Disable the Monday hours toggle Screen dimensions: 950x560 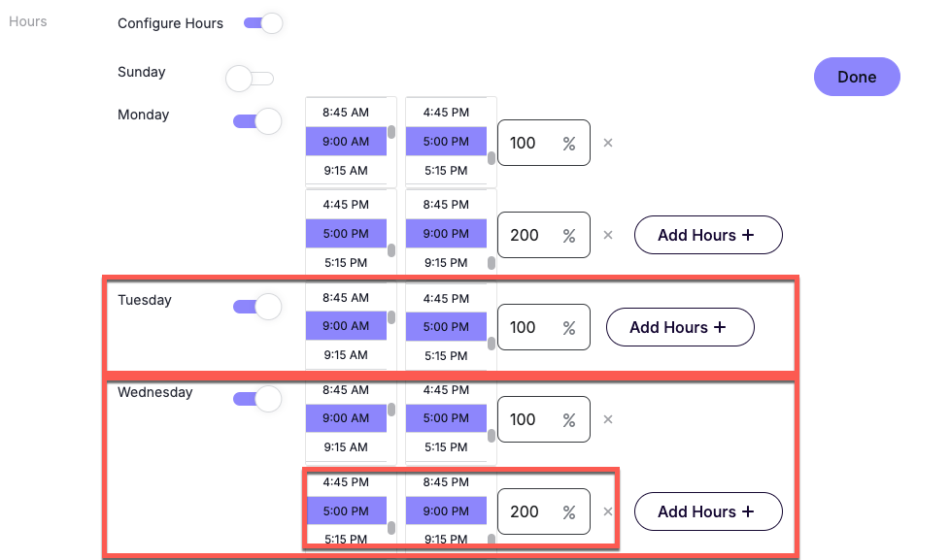coord(257,121)
